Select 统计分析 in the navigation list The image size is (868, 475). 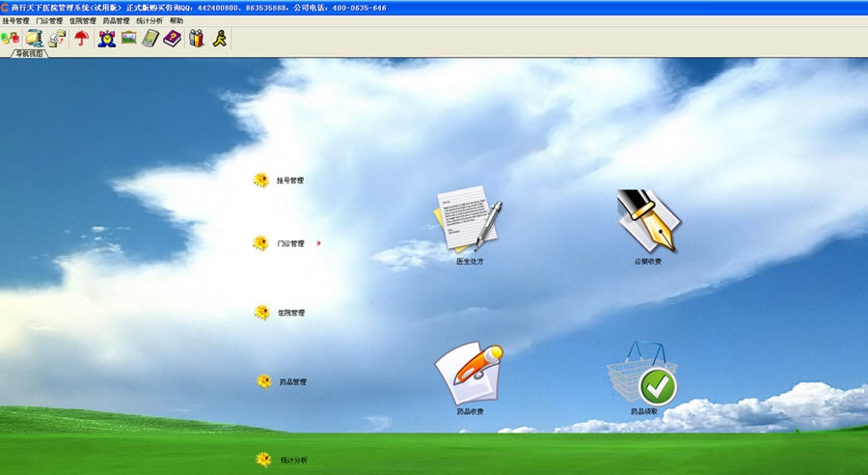point(294,461)
